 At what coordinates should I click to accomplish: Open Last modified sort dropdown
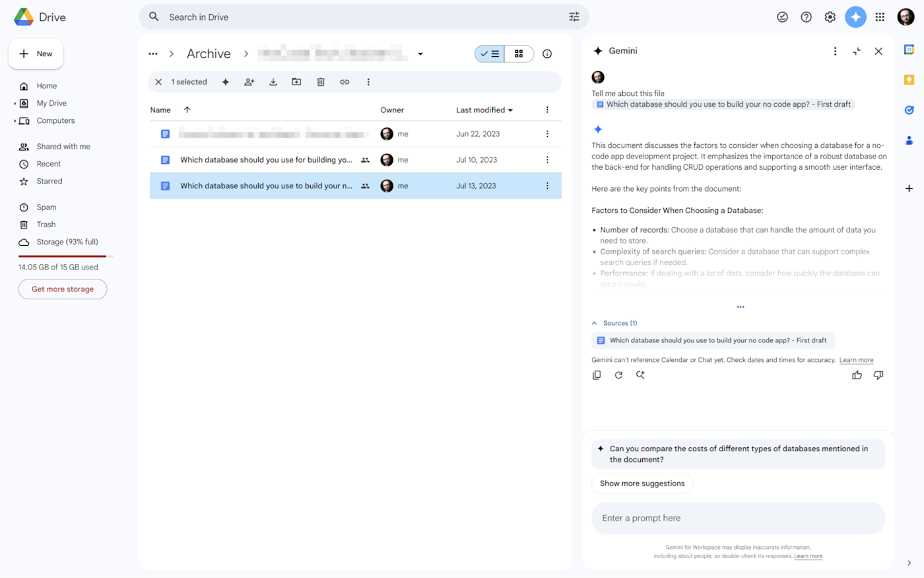pyautogui.click(x=484, y=110)
